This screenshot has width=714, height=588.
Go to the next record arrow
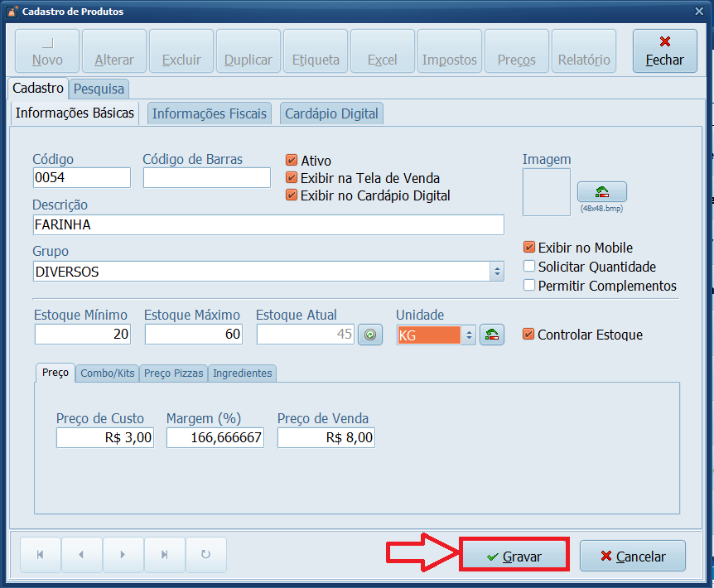(123, 555)
